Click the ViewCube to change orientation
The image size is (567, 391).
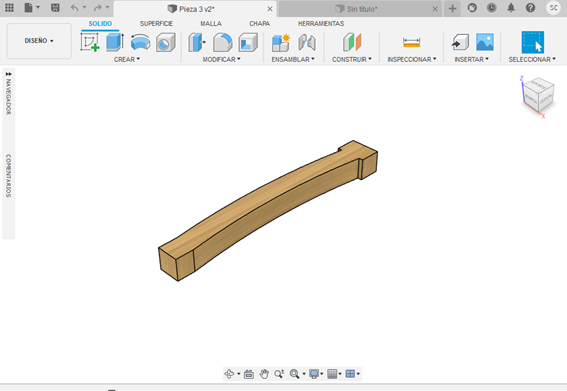(x=539, y=95)
